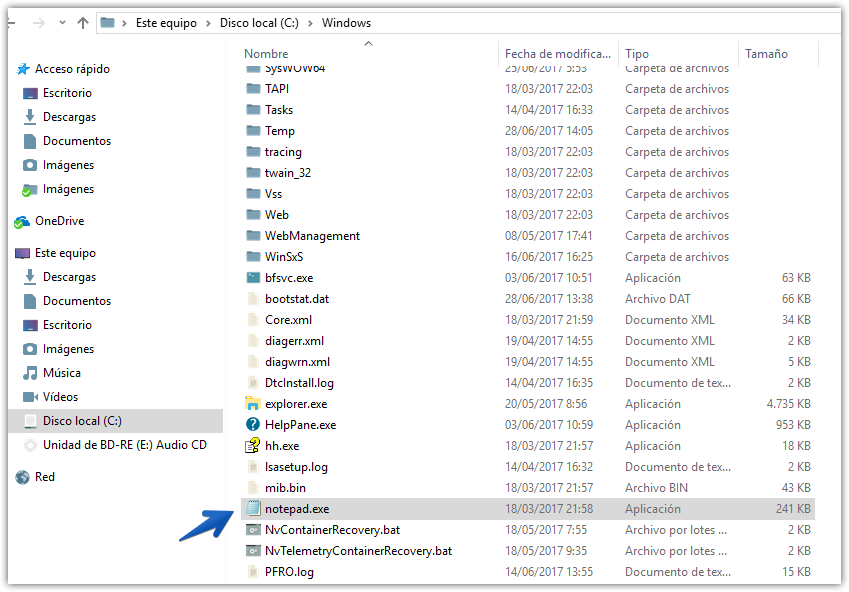Click 4.735 KB size of explorer.exe
Viewport: 849px width, 592px height.
coord(788,404)
